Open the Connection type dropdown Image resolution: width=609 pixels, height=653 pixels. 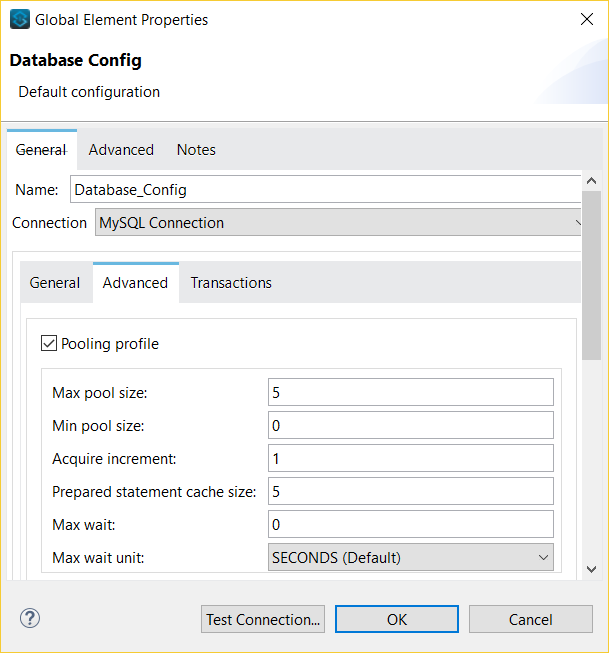tap(340, 223)
